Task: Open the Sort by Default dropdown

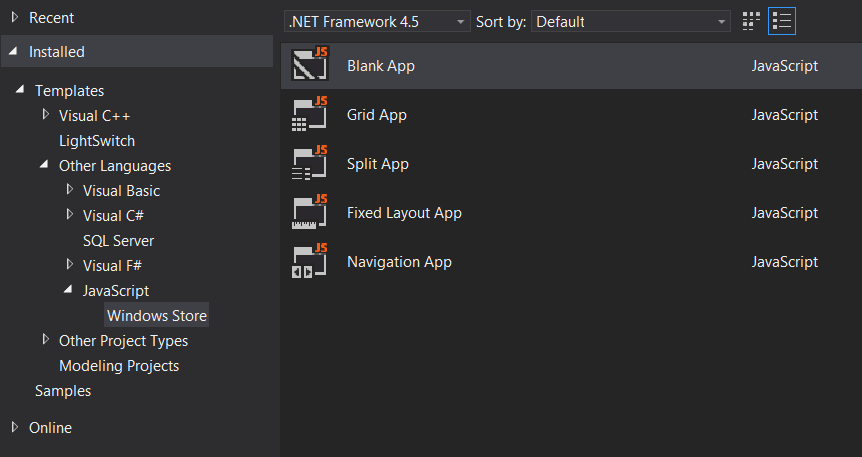Action: (631, 21)
